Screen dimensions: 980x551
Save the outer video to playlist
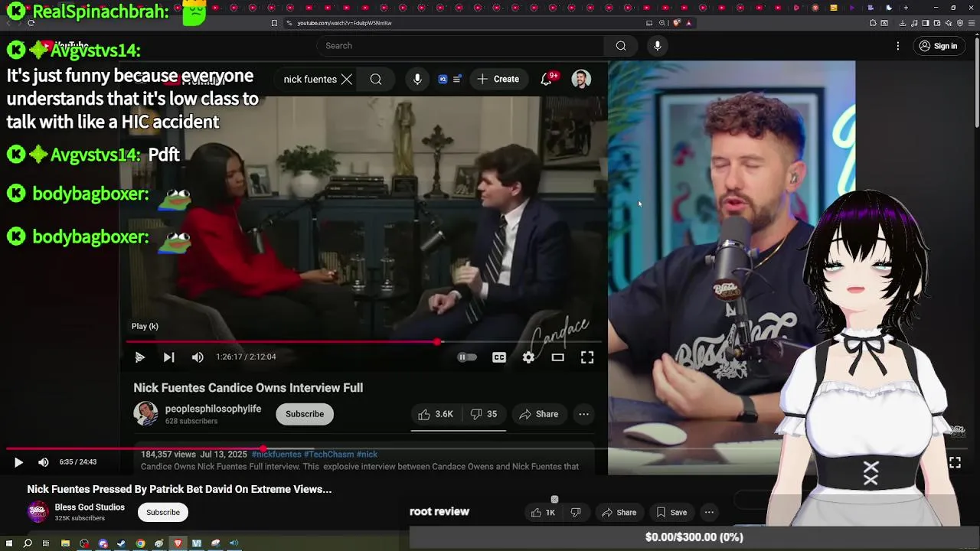[671, 513]
